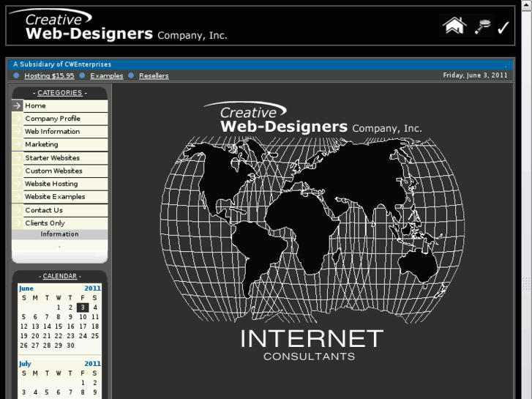Follow the Examples link in top bar
Image resolution: width=532 pixels, height=399 pixels.
click(107, 75)
